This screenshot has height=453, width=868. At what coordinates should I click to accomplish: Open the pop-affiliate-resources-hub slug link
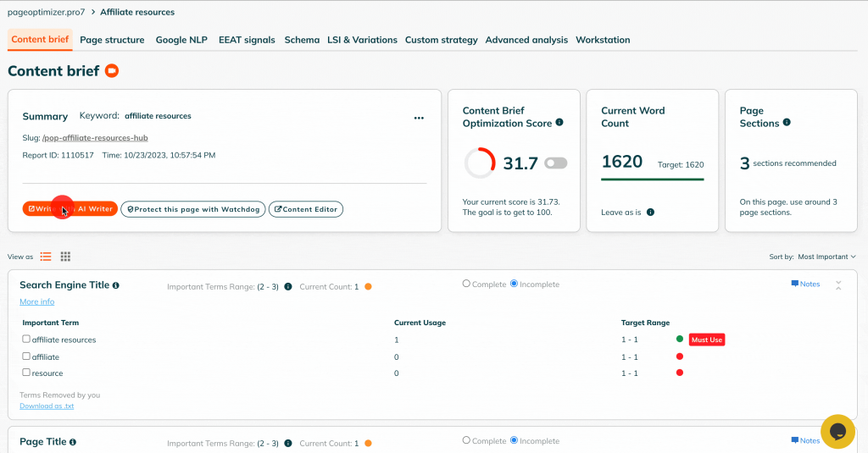95,138
